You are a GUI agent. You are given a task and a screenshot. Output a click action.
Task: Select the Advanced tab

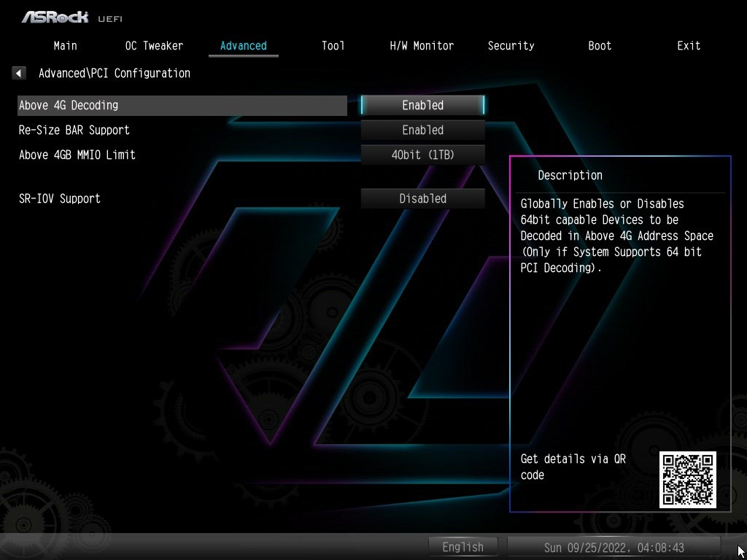click(x=243, y=45)
